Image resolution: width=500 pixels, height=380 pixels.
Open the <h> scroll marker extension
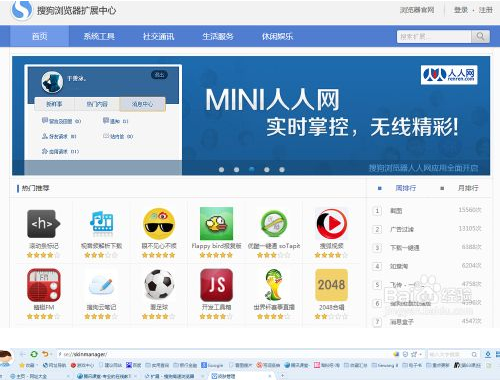click(x=43, y=224)
